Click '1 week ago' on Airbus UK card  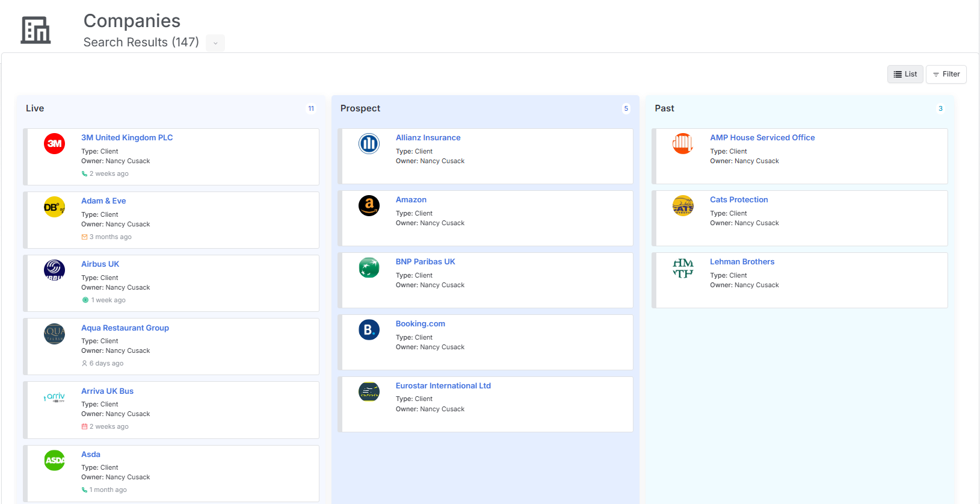pos(108,300)
